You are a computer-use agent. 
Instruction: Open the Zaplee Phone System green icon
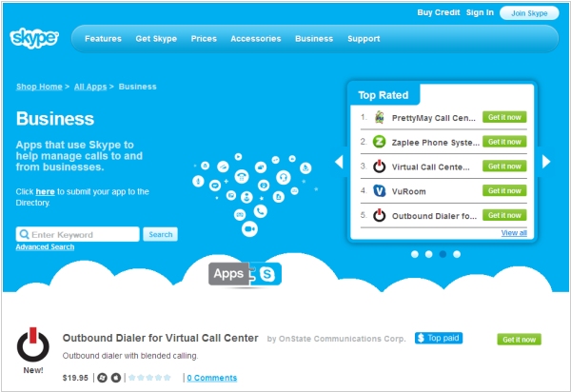tap(379, 142)
